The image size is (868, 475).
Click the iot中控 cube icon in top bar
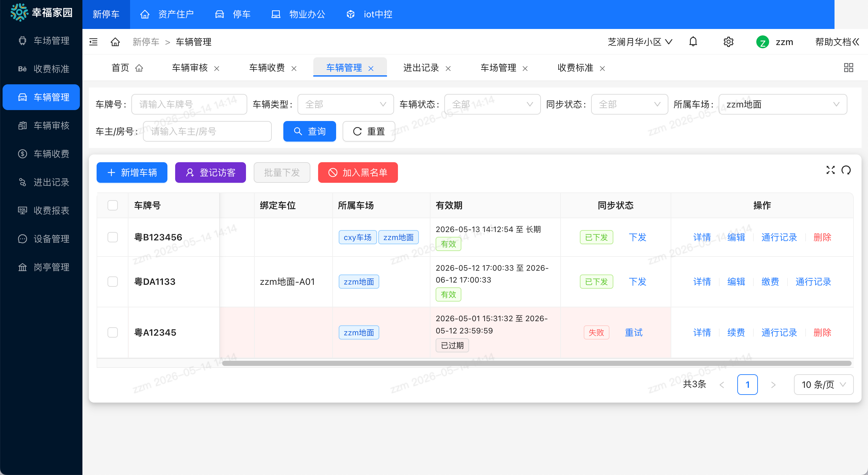pyautogui.click(x=351, y=14)
